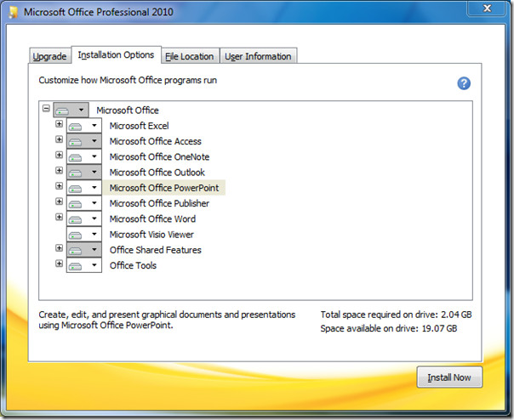Open install-state dropdown for Microsoft Office
Image resolution: width=514 pixels, height=420 pixels.
[x=71, y=110]
